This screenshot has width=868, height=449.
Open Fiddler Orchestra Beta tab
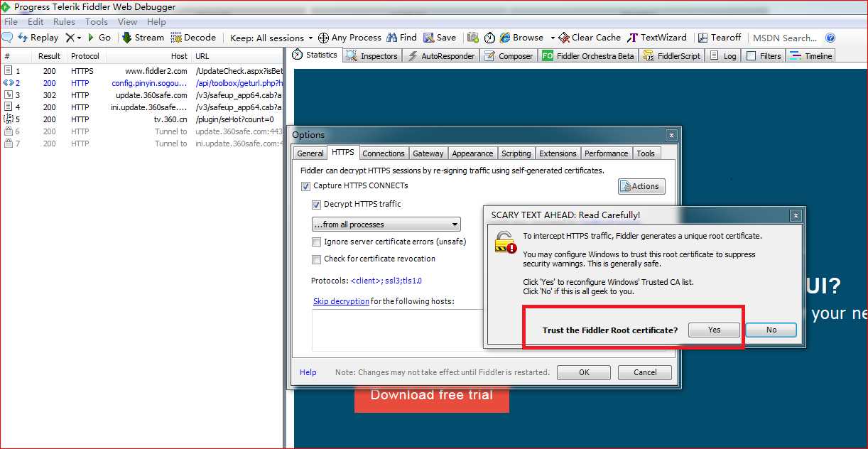[588, 55]
